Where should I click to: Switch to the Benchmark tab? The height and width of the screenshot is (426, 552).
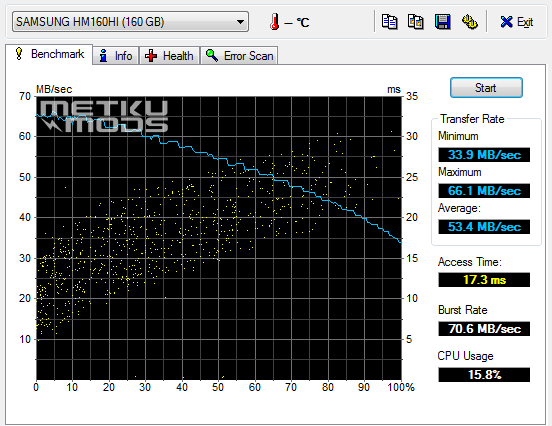[x=49, y=54]
